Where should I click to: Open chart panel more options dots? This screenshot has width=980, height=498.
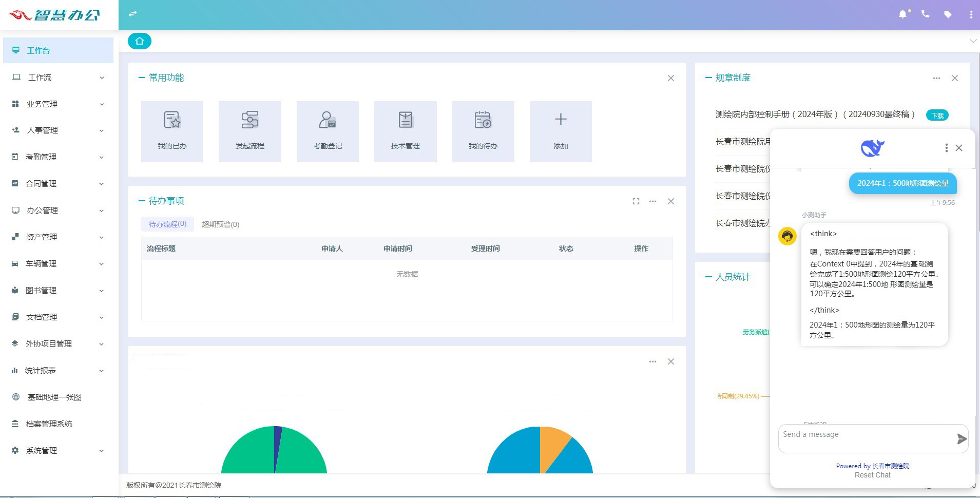652,361
